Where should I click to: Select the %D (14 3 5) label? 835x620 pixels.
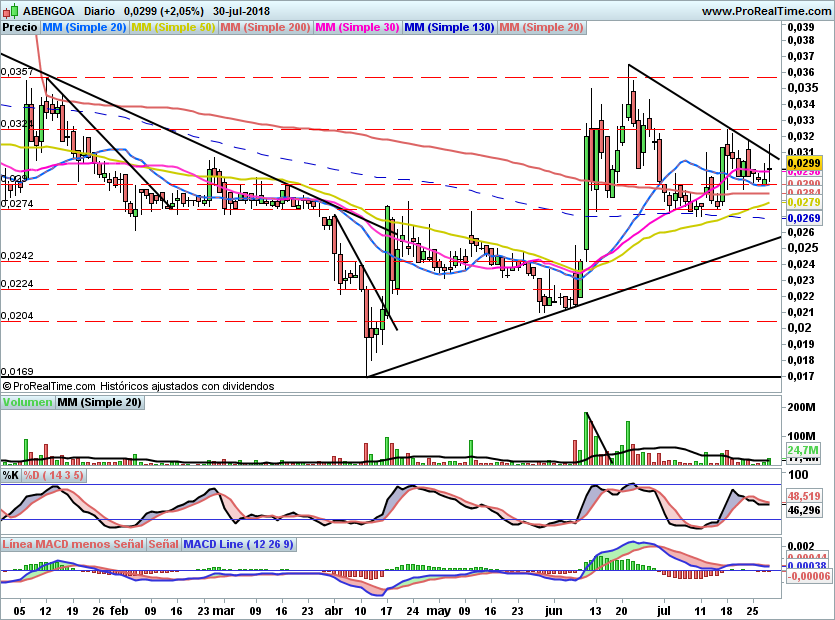[x=53, y=475]
